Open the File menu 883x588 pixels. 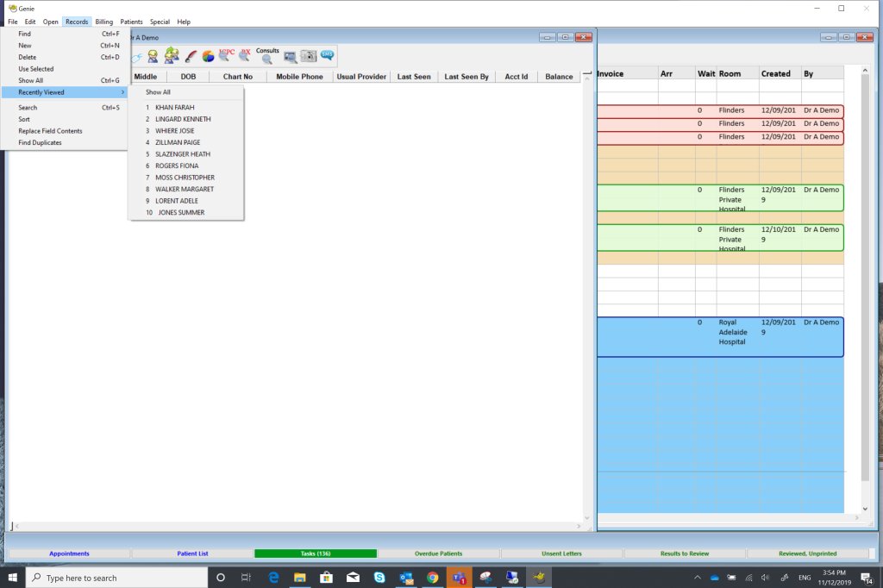(12, 22)
